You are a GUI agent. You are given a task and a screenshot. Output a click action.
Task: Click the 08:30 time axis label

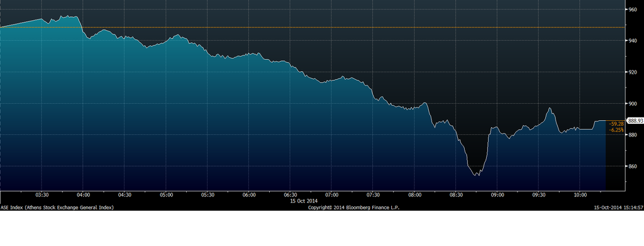pyautogui.click(x=457, y=195)
